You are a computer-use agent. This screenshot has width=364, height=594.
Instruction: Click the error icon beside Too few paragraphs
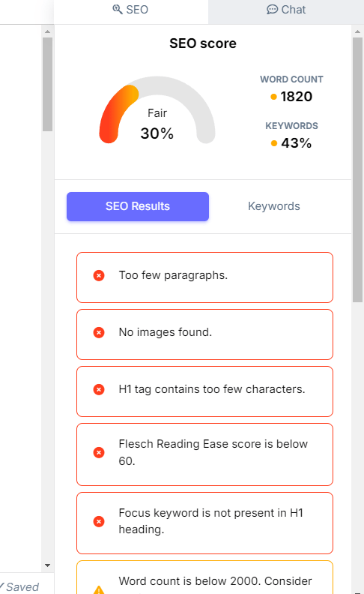(x=99, y=275)
